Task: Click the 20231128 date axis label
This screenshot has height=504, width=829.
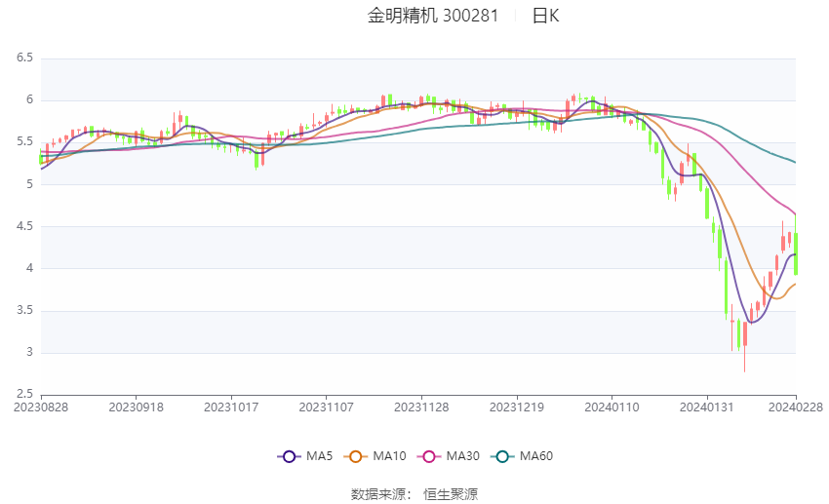Action: click(421, 407)
